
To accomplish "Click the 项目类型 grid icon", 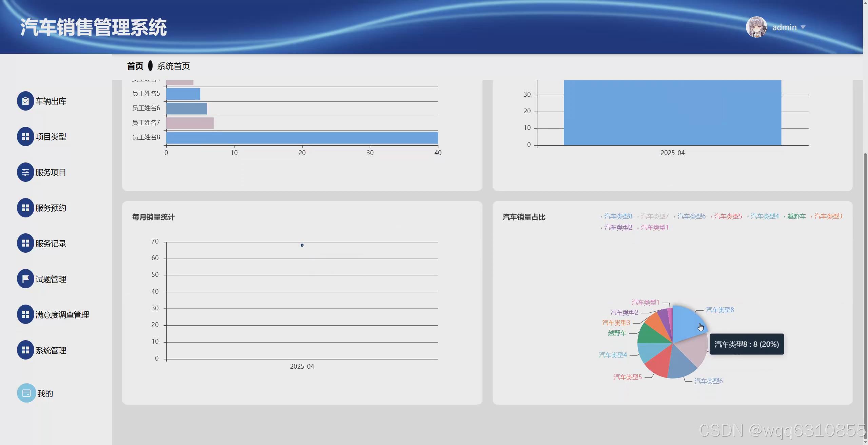I will [25, 136].
